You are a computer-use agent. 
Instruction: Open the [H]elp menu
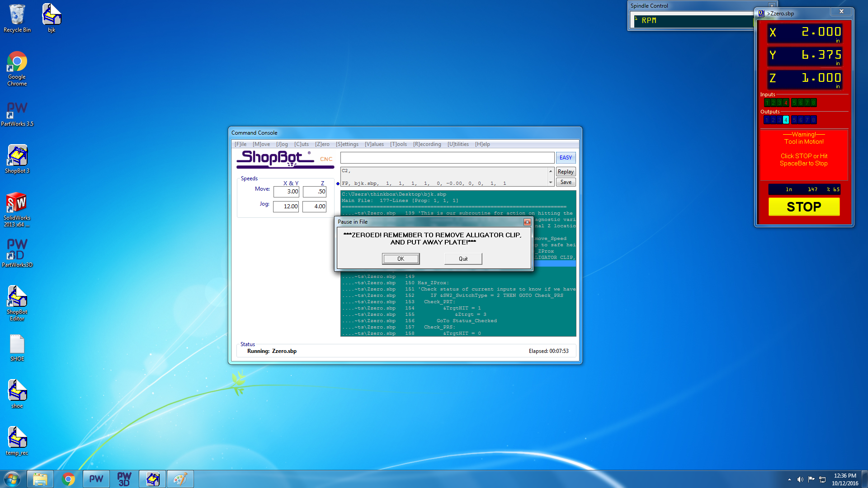pyautogui.click(x=482, y=144)
